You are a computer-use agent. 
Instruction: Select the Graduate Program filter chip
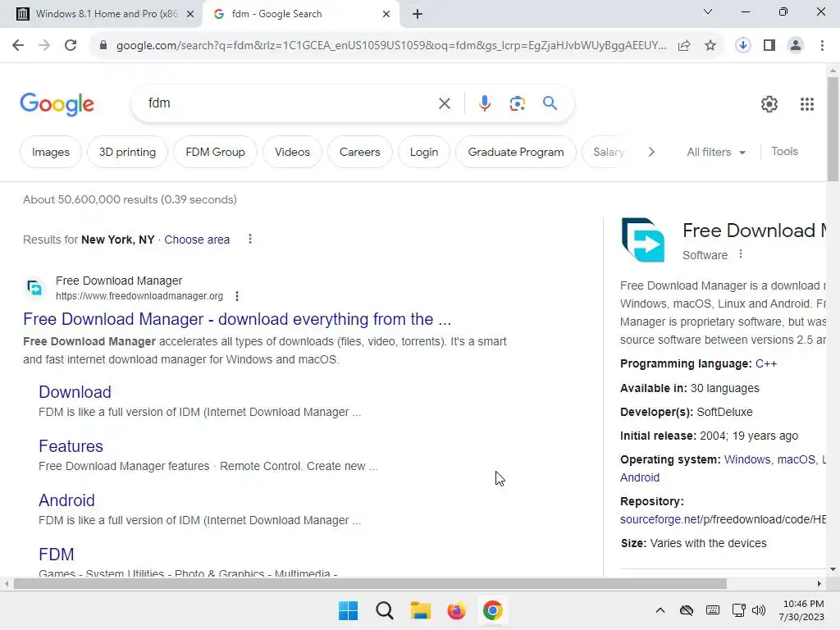516,152
